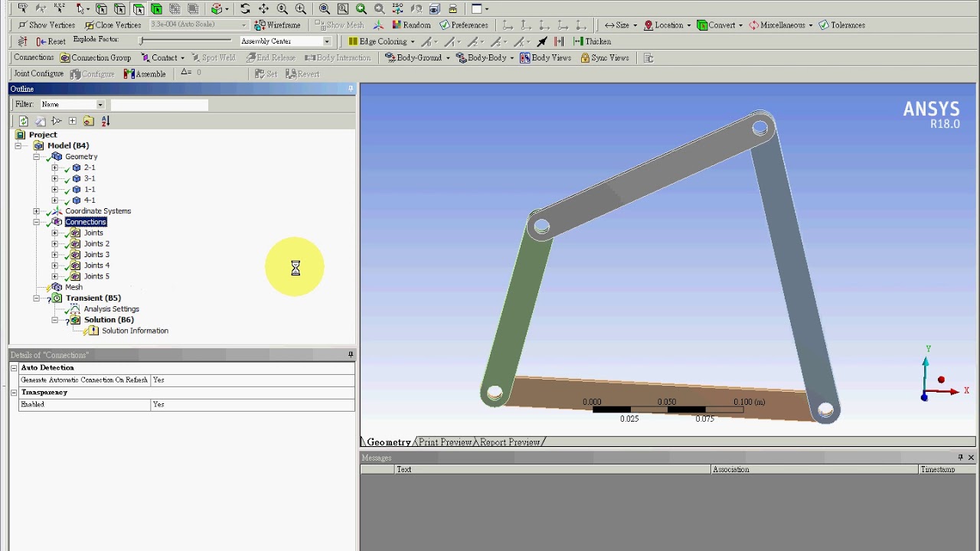Screen dimensions: 980x551
Task: Click the Connection Group button
Action: click(x=96, y=57)
